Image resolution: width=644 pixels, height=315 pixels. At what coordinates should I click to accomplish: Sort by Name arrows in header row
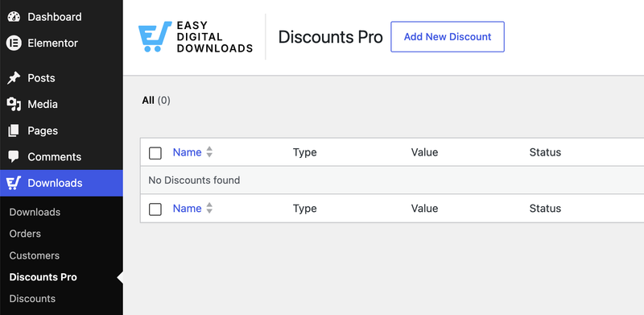pyautogui.click(x=209, y=152)
